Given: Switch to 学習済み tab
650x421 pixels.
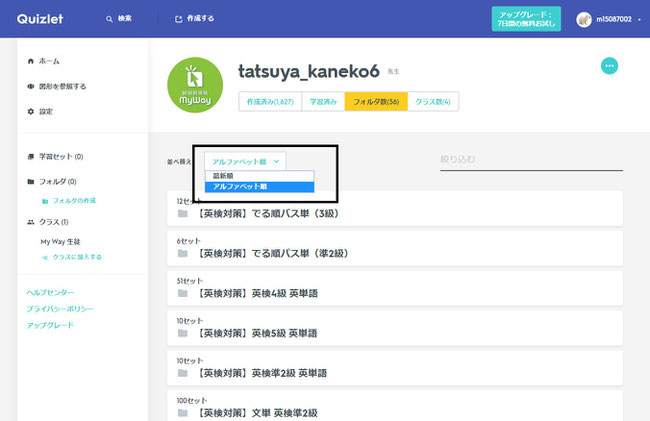Looking at the screenshot, I should (323, 102).
